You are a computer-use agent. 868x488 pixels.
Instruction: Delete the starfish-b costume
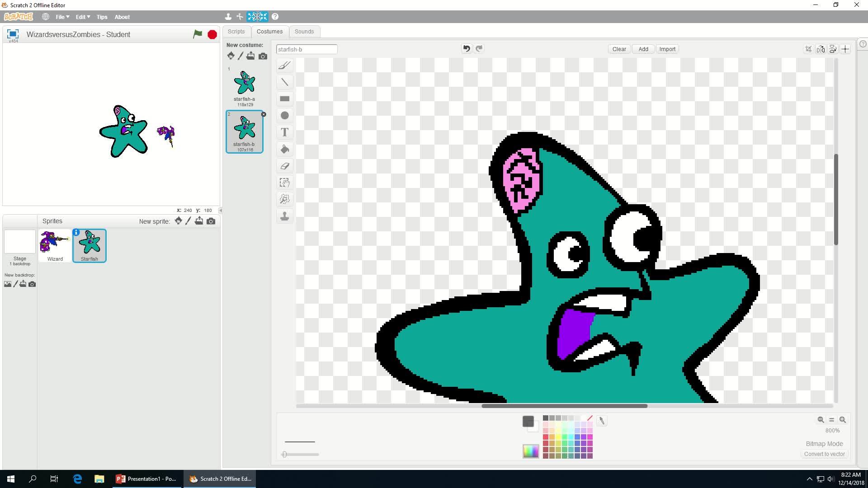pos(264,114)
